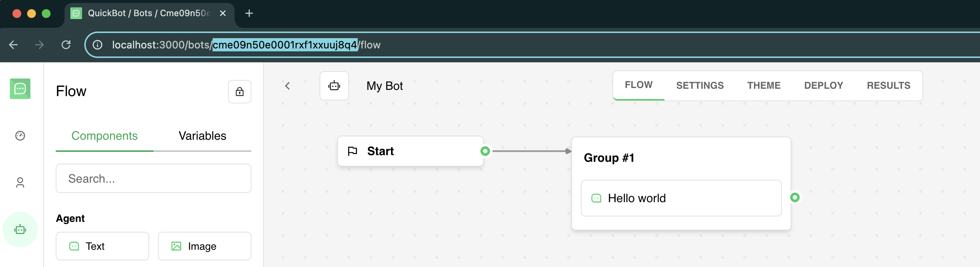Click the browser back arrow
This screenshot has width=980, height=267.
click(x=13, y=45)
